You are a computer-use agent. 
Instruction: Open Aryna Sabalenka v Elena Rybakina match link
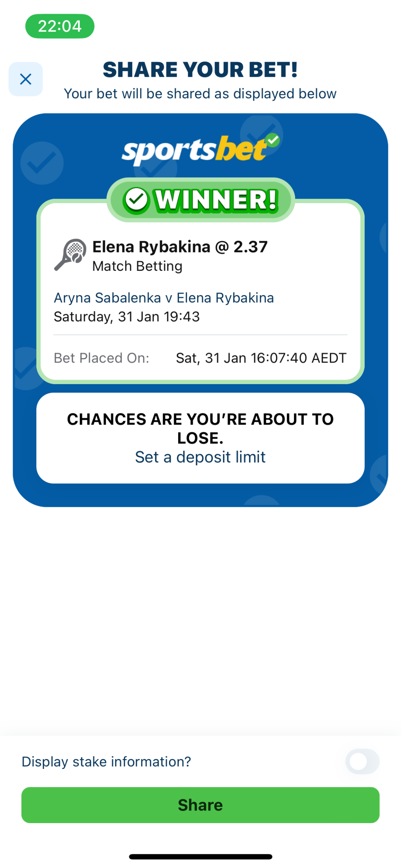point(164,298)
